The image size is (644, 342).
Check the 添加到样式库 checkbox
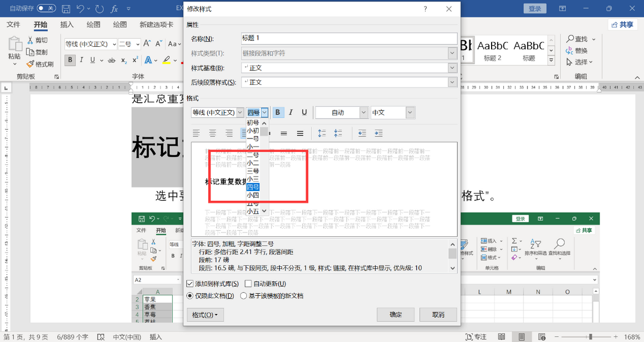tap(189, 283)
